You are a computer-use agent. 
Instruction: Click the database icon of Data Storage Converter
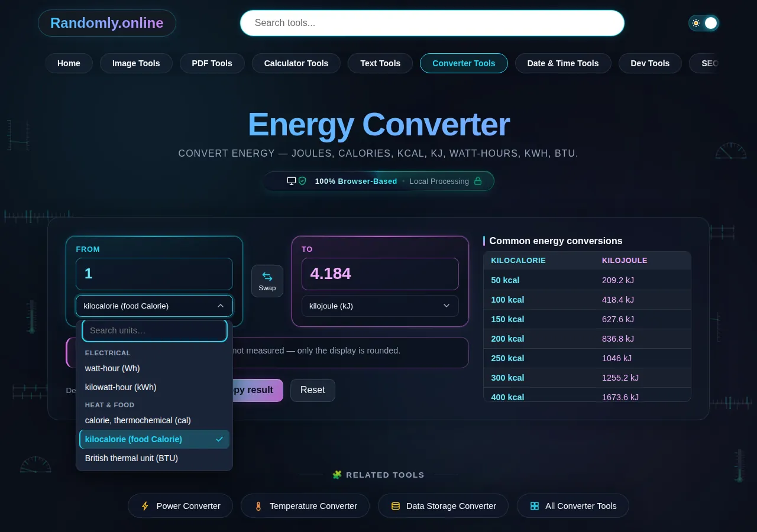tap(396, 506)
